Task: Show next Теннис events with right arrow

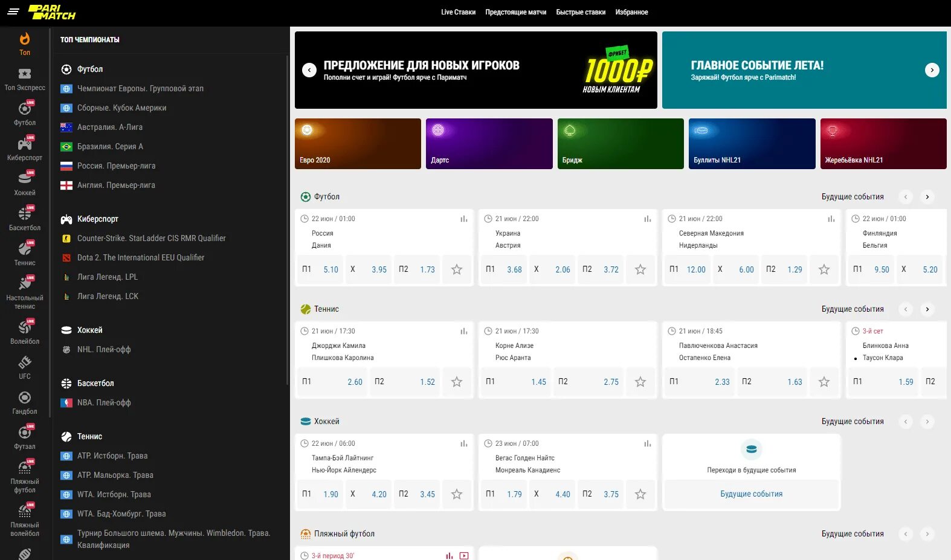Action: point(927,309)
